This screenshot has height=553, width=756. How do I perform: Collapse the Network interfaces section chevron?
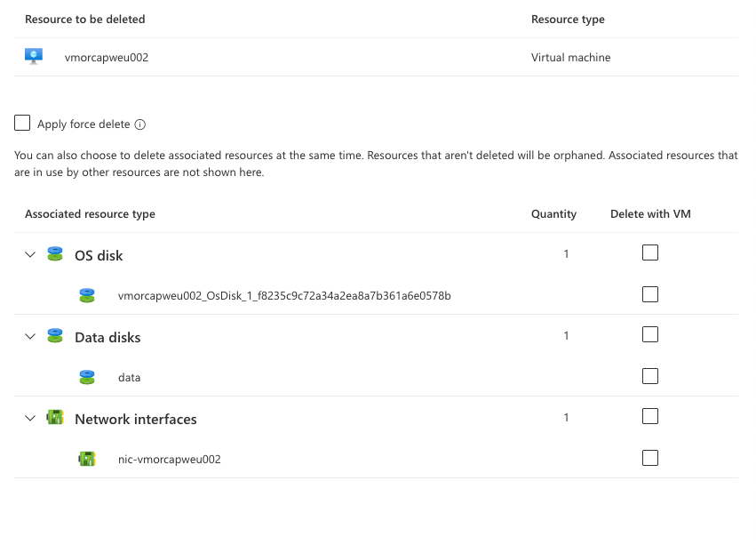30,419
